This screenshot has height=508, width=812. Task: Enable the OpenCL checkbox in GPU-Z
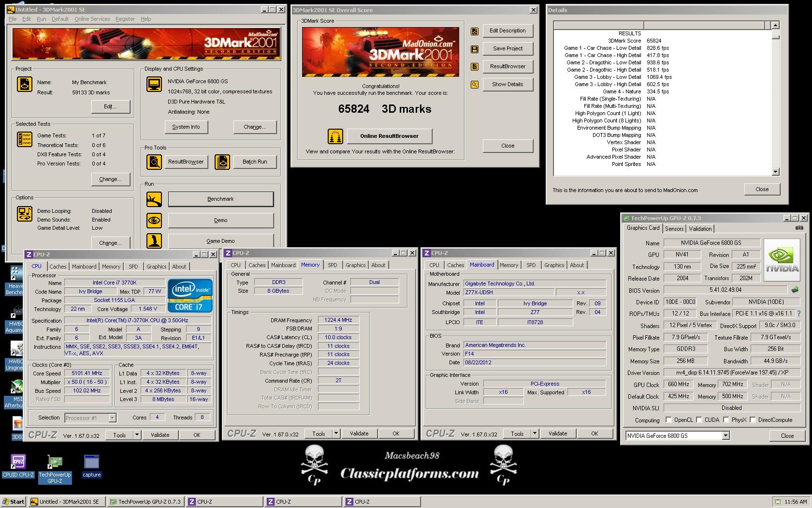(x=668, y=420)
